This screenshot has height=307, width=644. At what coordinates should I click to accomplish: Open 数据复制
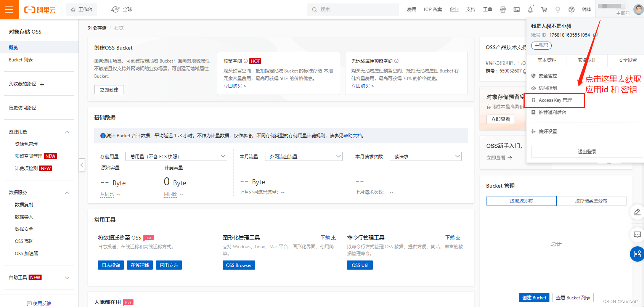pyautogui.click(x=24, y=205)
